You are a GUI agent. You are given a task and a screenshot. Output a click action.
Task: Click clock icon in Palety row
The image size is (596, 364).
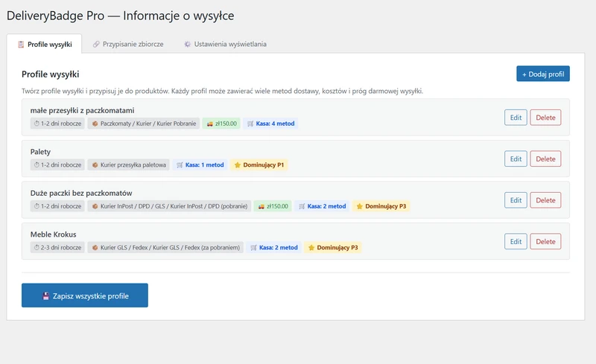37,165
